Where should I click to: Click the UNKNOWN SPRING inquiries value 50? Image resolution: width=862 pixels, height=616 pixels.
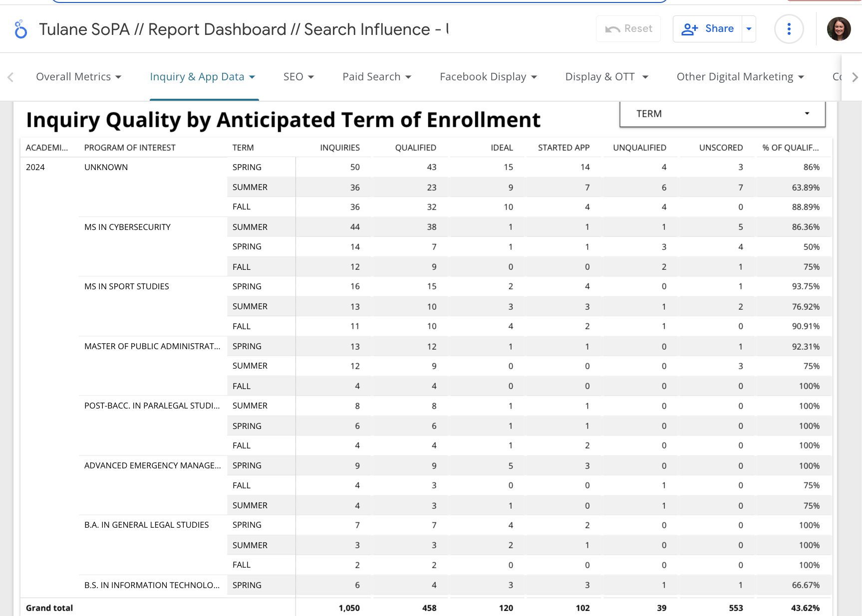[355, 167]
